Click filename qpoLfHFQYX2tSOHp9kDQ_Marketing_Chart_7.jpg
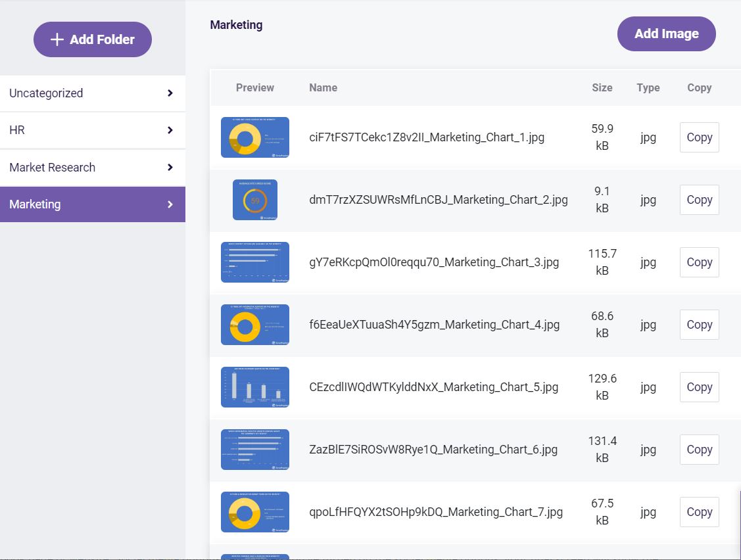 click(x=436, y=512)
